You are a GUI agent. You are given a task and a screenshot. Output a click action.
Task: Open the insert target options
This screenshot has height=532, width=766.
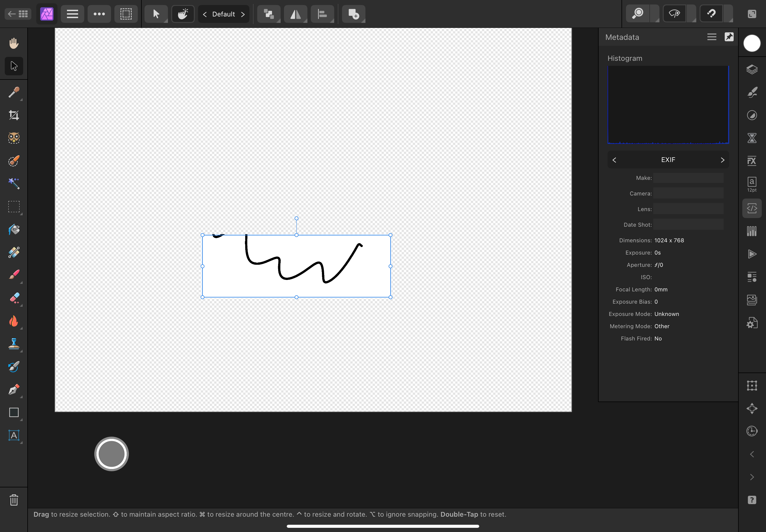(353, 14)
